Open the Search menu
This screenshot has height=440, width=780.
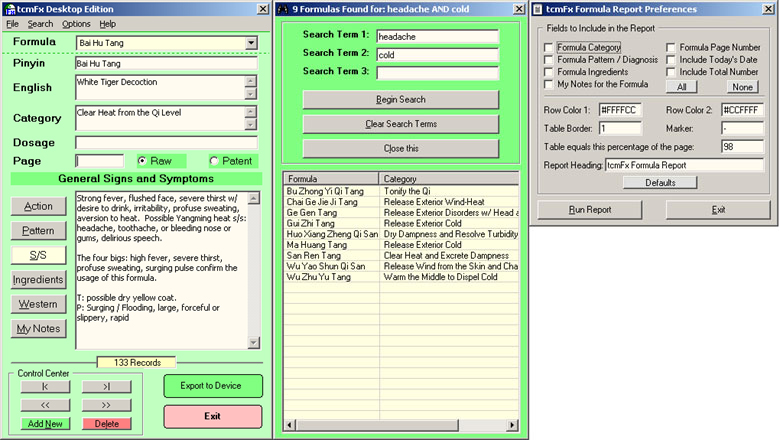pyautogui.click(x=40, y=24)
